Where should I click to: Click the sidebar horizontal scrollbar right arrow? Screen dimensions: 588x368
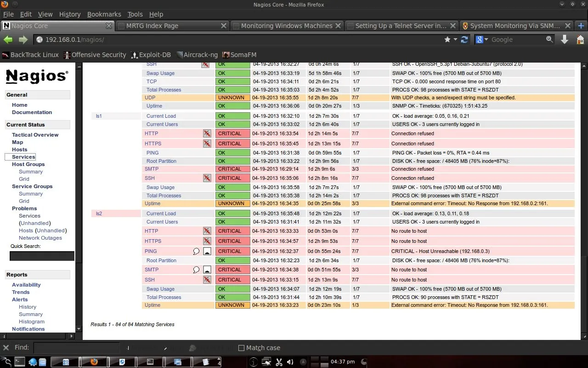pyautogui.click(x=71, y=336)
